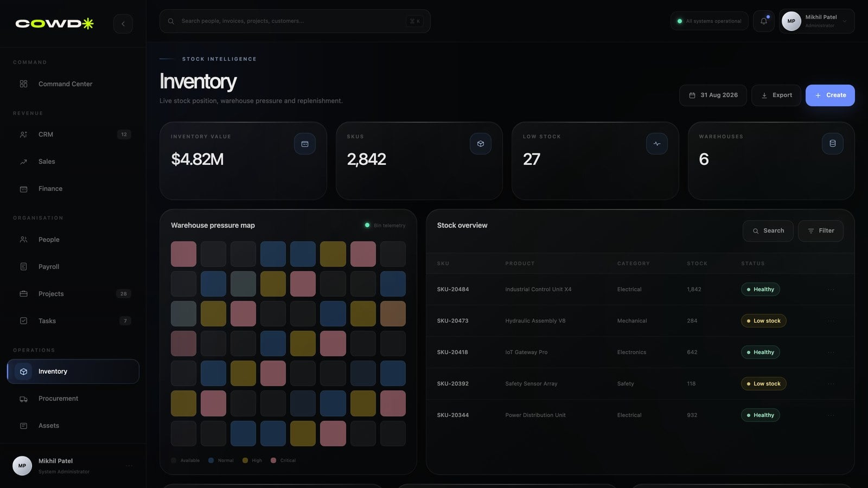Click Hydraulic Assembly V8 product name
The width and height of the screenshot is (868, 488).
(x=535, y=321)
